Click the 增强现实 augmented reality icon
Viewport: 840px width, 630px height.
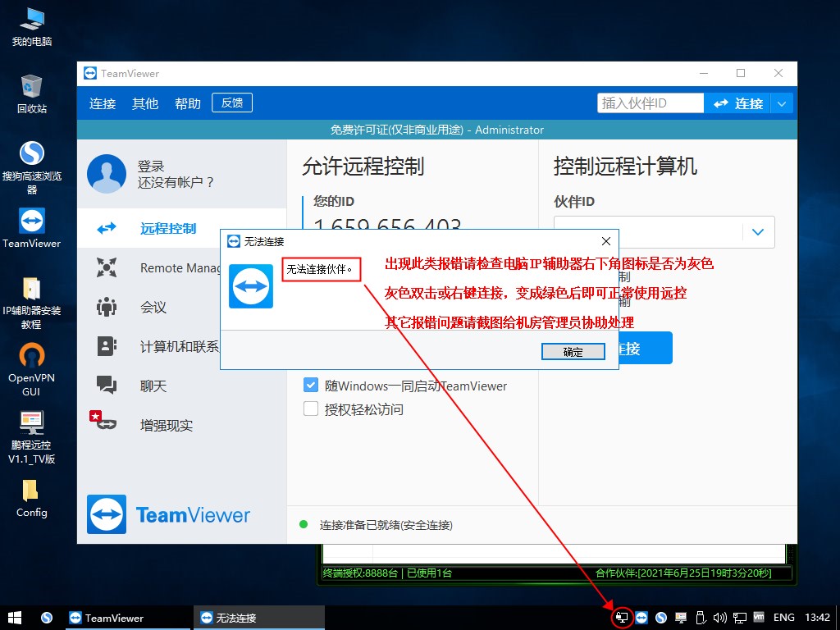(x=103, y=421)
